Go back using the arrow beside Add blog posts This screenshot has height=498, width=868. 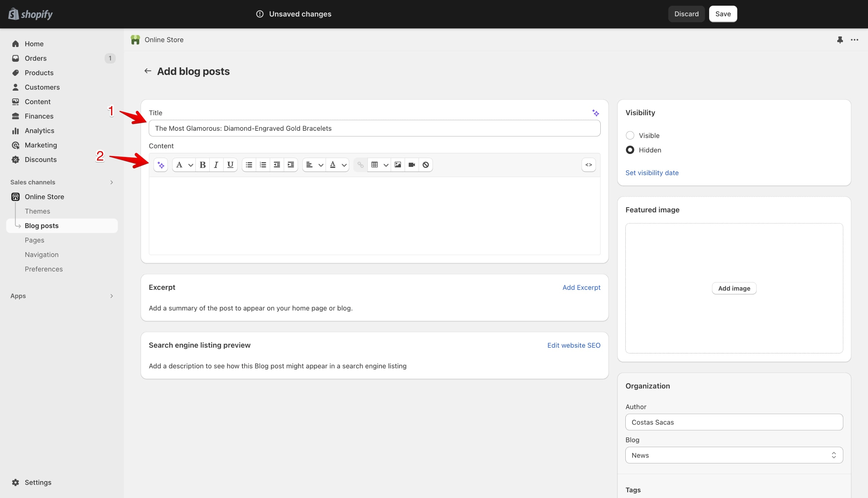coord(148,71)
